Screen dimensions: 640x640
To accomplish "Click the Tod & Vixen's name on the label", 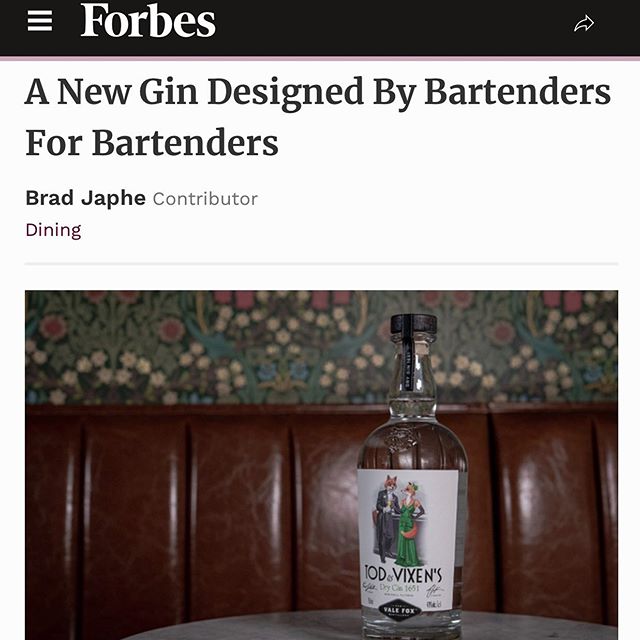I will pos(403,575).
